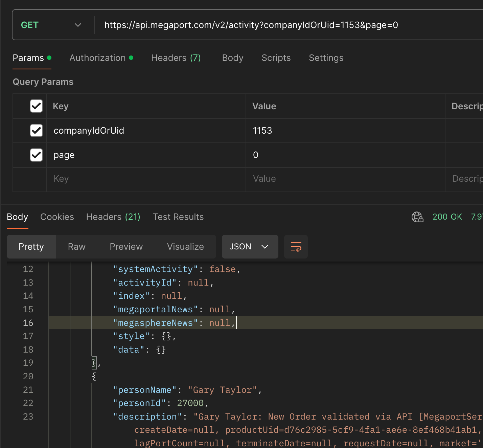Click the page value 0 cell
Image resolution: width=483 pixels, height=448 pixels.
pyautogui.click(x=345, y=155)
